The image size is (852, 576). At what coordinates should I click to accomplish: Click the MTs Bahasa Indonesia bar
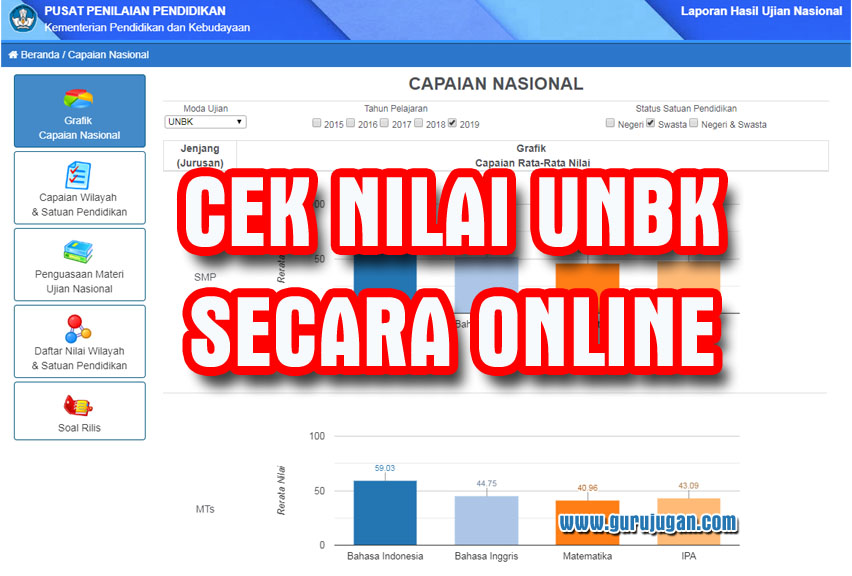pos(385,512)
